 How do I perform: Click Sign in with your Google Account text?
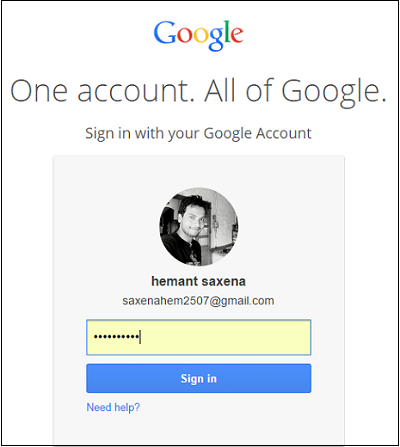198,134
